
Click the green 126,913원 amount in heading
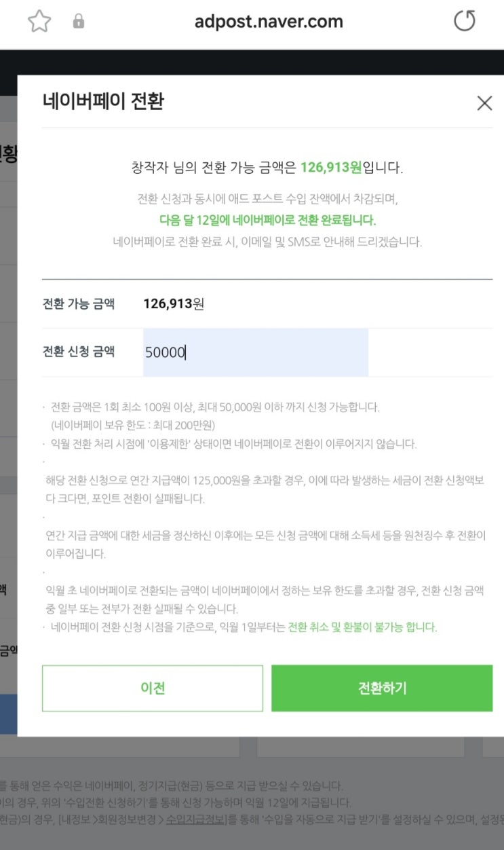(x=331, y=168)
